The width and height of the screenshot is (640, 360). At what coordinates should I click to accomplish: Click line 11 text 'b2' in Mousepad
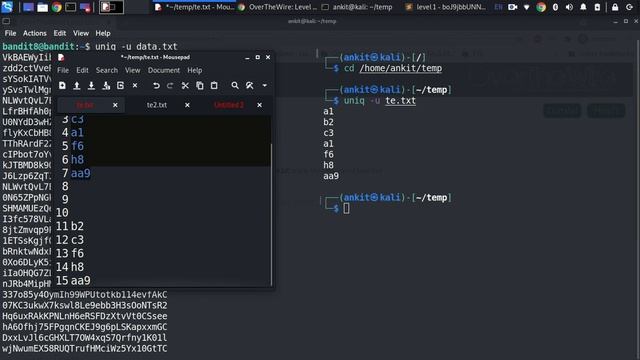[x=77, y=226]
